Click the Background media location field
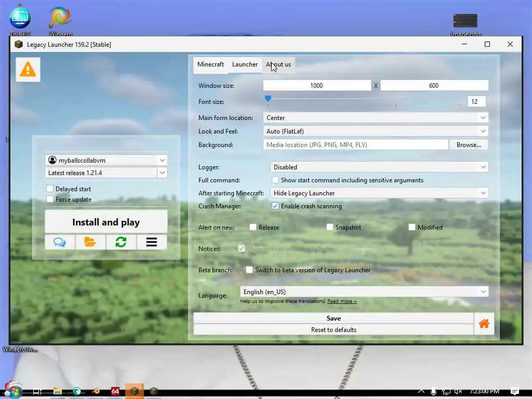This screenshot has height=399, width=532. 355,145
